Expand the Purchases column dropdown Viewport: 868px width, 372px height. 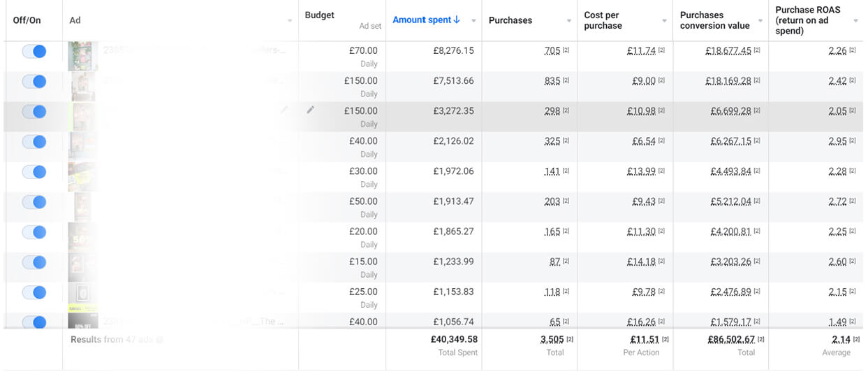[x=568, y=21]
